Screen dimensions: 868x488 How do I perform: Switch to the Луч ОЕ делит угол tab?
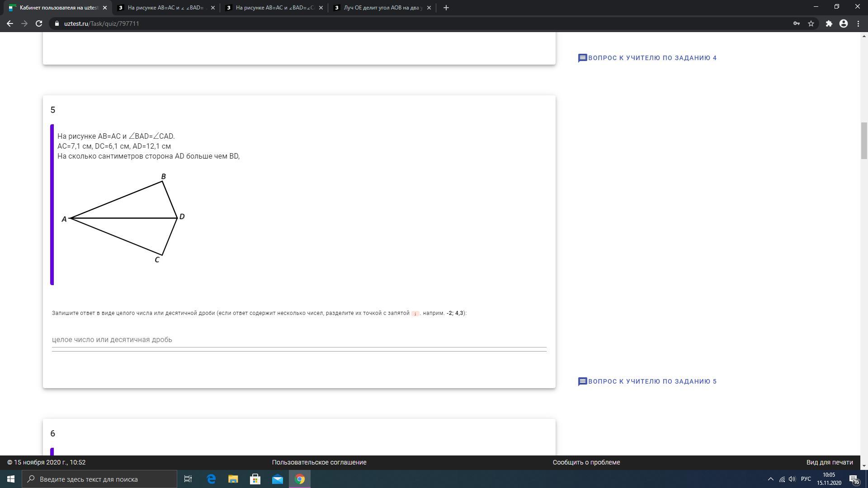[x=382, y=8]
